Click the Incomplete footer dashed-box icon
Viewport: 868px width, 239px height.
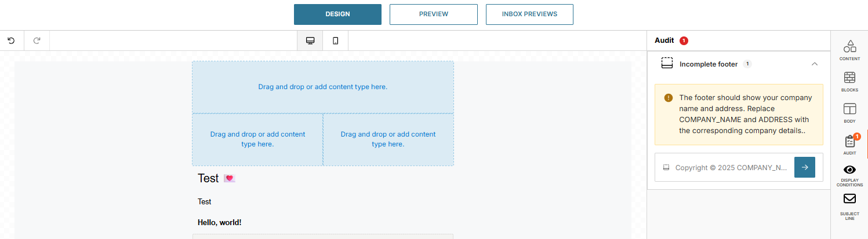[667, 64]
